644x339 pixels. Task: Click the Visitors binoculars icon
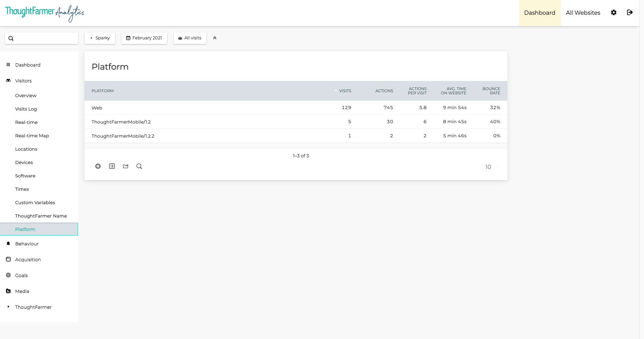8,81
